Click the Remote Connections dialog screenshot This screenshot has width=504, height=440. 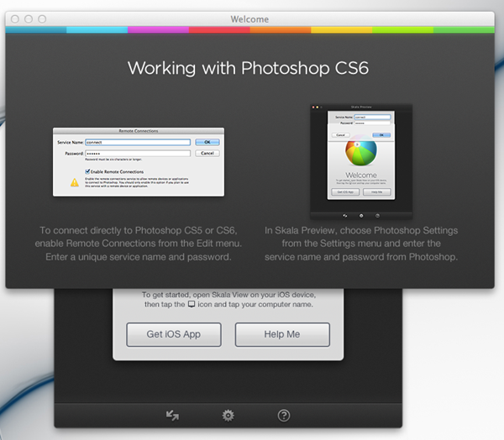(139, 162)
